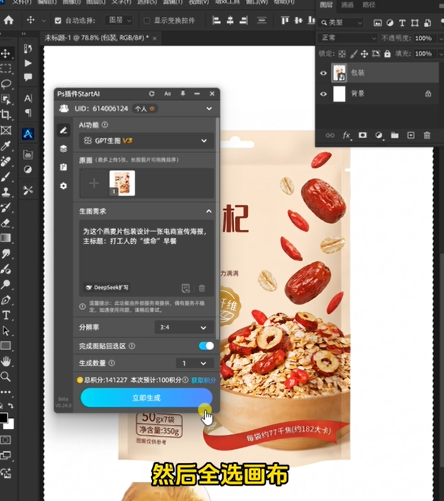444x501 pixels.
Task: Open the GPT生图 V3 model dropdown
Action: tap(147, 141)
